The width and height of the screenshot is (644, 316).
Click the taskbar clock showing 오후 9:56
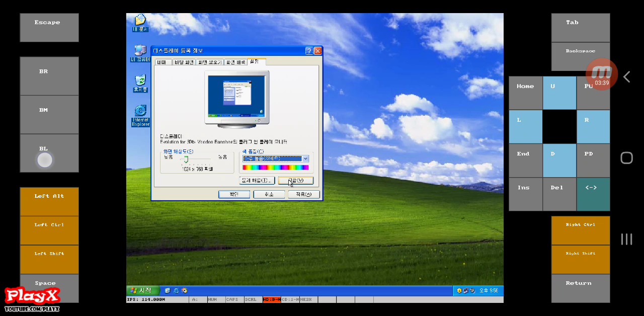(488, 291)
